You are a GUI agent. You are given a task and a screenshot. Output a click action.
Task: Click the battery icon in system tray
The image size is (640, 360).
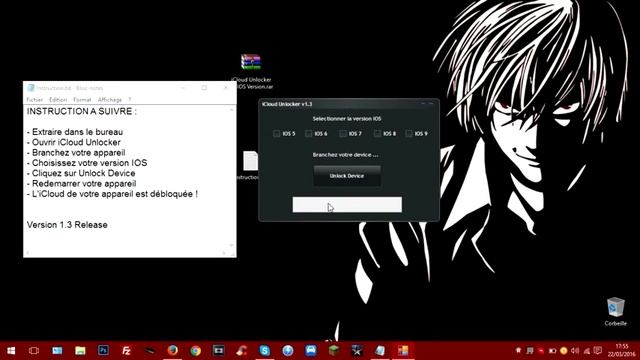point(552,351)
